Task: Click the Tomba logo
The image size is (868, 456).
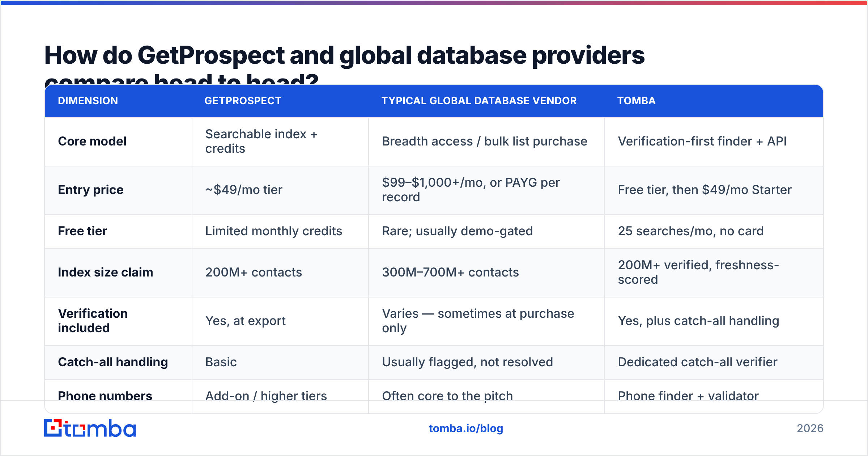Action: 90,428
